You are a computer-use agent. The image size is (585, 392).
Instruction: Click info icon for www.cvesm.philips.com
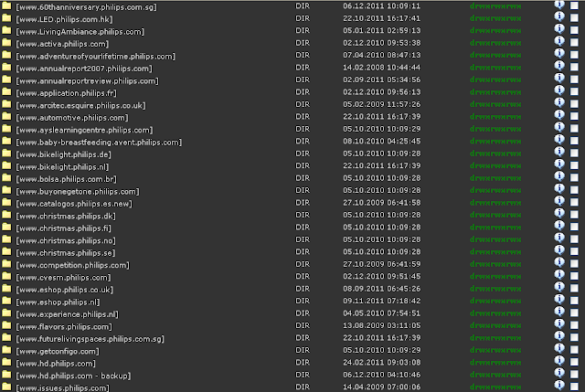[558, 275]
